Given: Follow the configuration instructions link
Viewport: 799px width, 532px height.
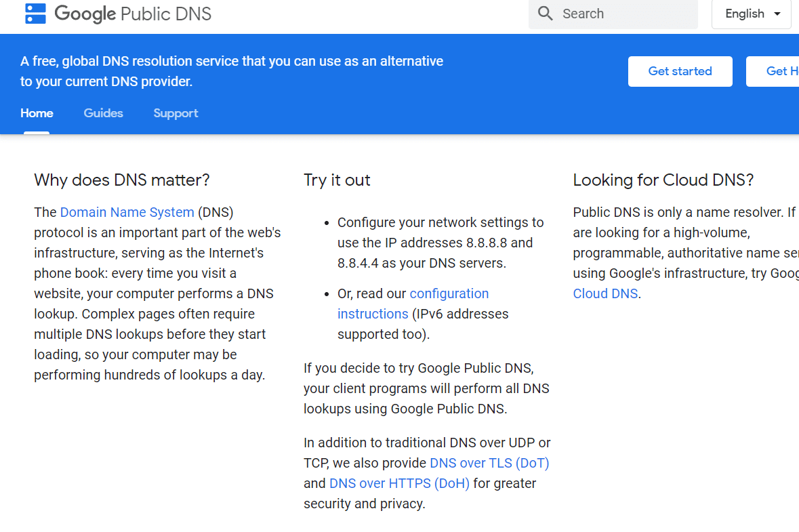Looking at the screenshot, I should click(449, 293).
